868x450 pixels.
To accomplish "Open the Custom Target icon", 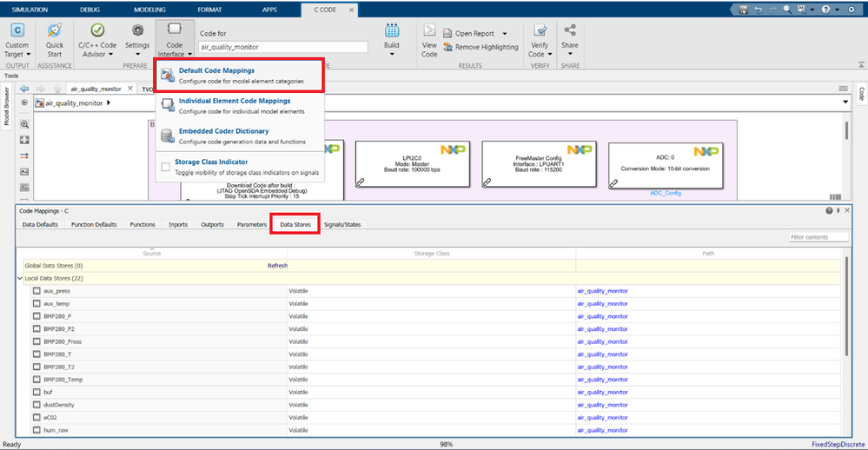I will (17, 30).
